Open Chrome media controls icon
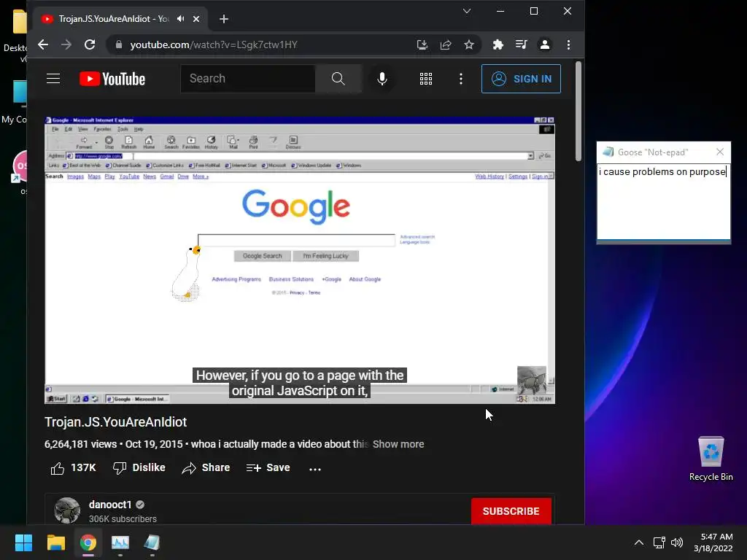The image size is (747, 560). click(521, 44)
